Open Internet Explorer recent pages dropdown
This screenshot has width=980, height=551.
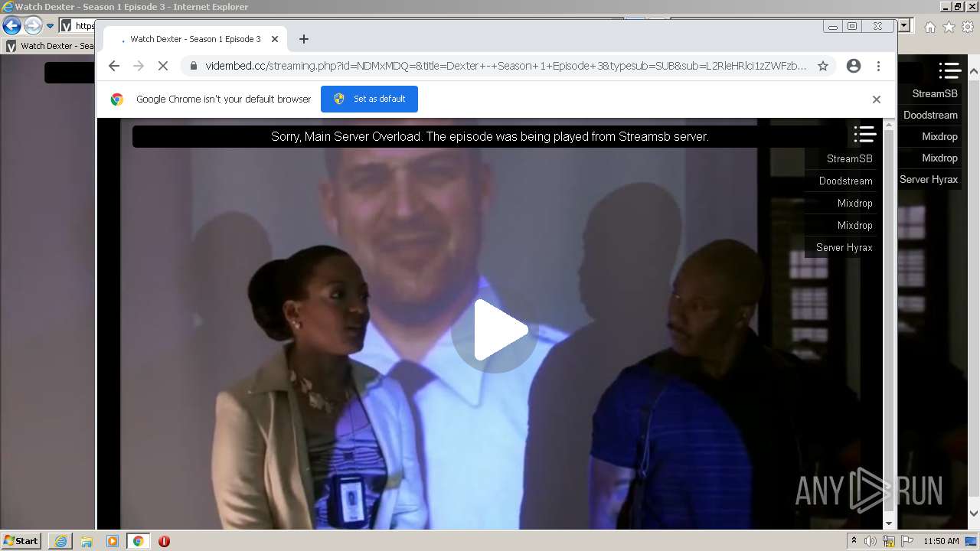click(x=50, y=26)
